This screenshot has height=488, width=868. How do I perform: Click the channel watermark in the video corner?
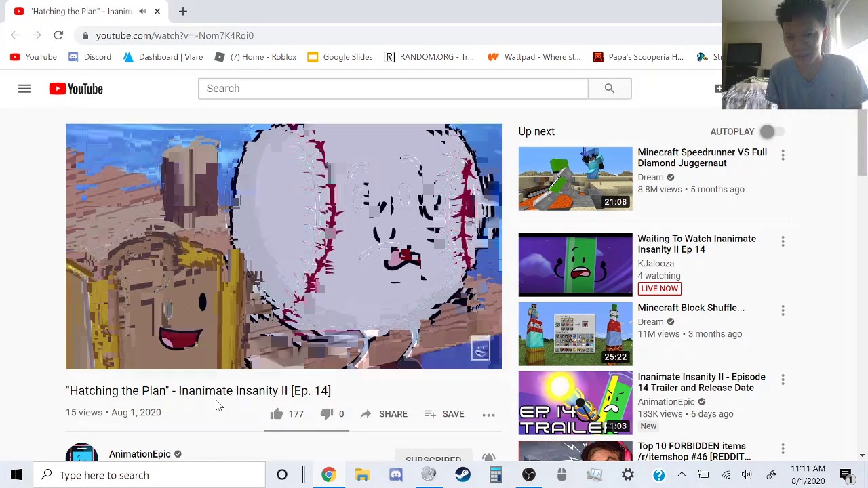[x=480, y=350]
